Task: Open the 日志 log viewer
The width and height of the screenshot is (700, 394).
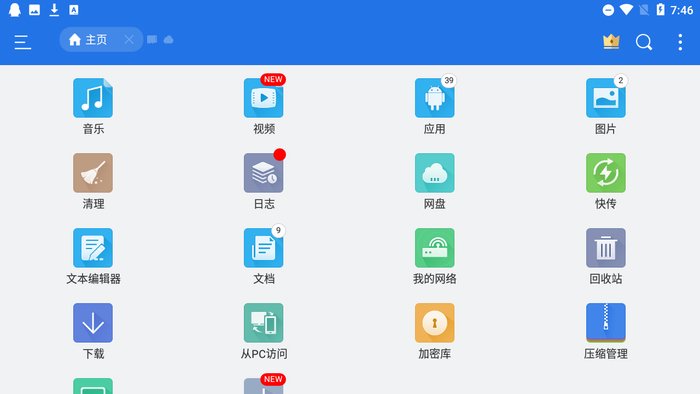Action: coord(263,173)
